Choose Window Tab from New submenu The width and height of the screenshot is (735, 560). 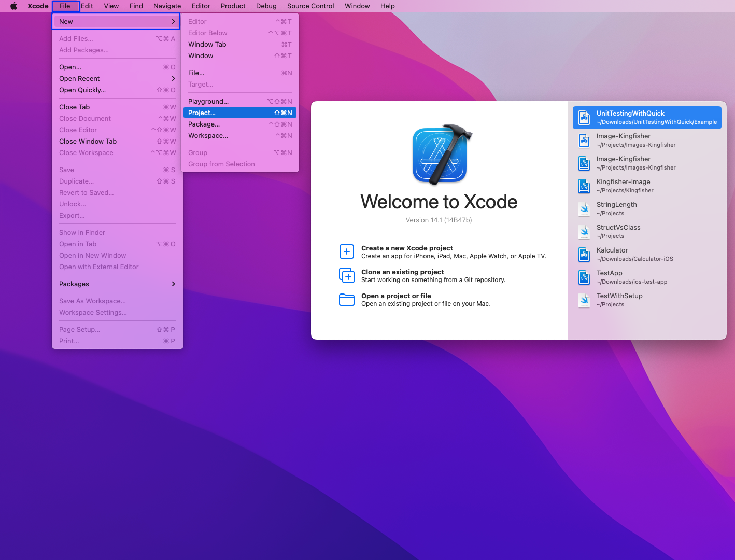[240, 44]
